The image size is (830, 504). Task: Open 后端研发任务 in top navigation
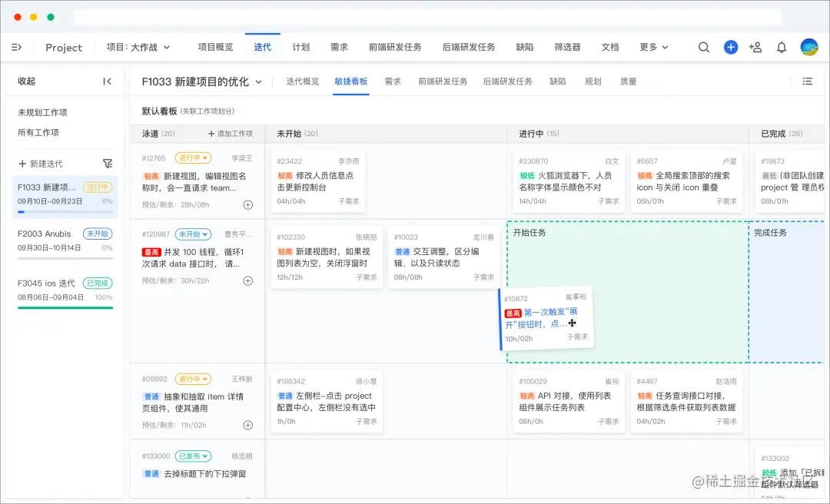coord(469,47)
